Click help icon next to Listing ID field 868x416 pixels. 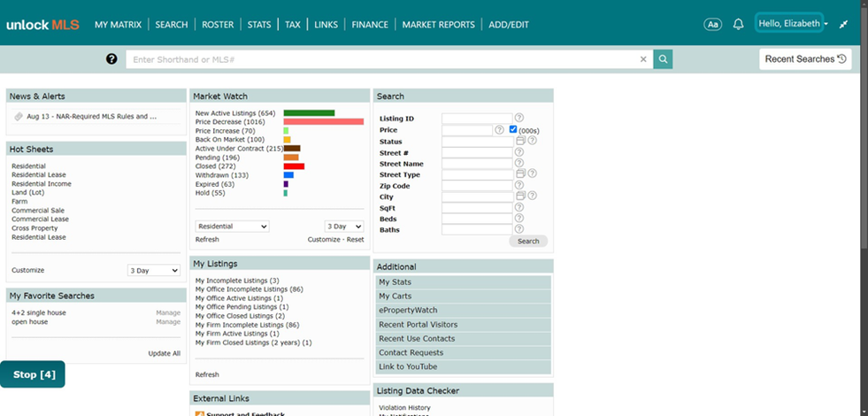tap(519, 118)
